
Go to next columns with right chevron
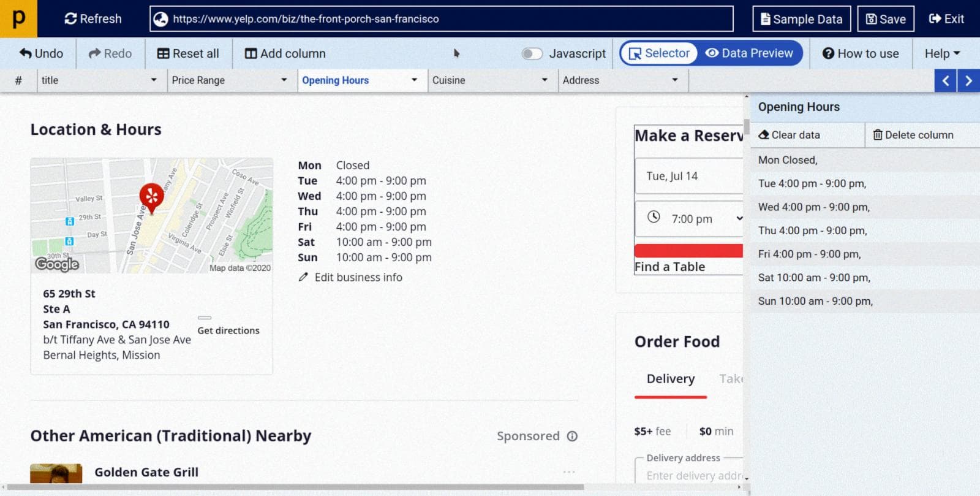pyautogui.click(x=968, y=80)
